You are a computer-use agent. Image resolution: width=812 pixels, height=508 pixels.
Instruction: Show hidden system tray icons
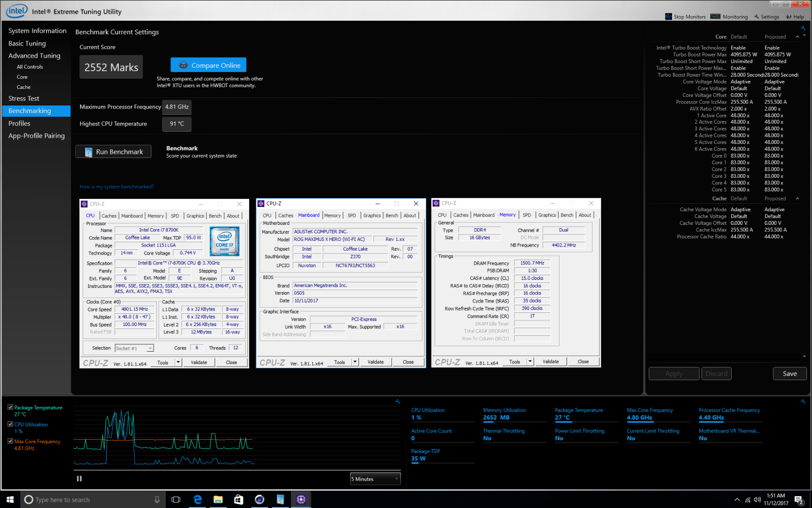pos(737,500)
